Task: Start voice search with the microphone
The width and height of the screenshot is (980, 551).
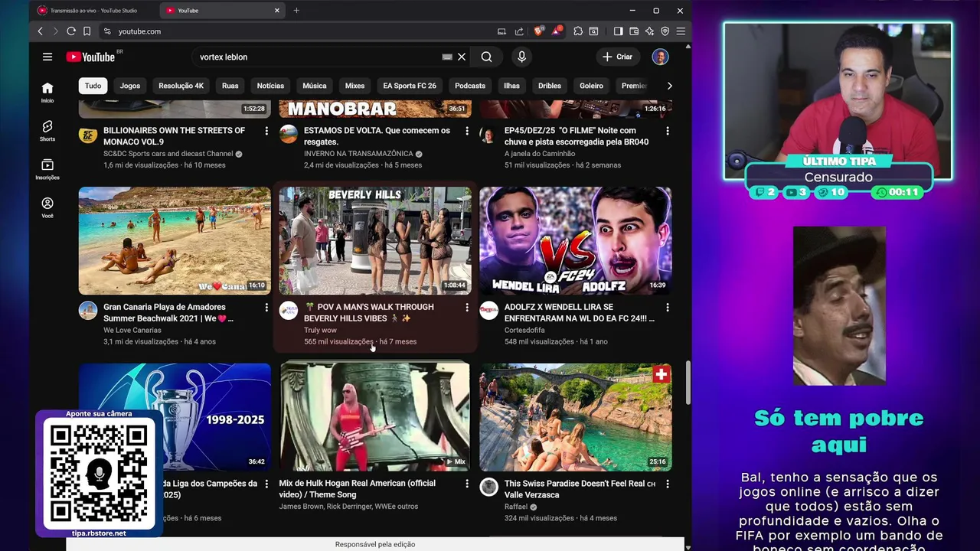Action: point(521,57)
